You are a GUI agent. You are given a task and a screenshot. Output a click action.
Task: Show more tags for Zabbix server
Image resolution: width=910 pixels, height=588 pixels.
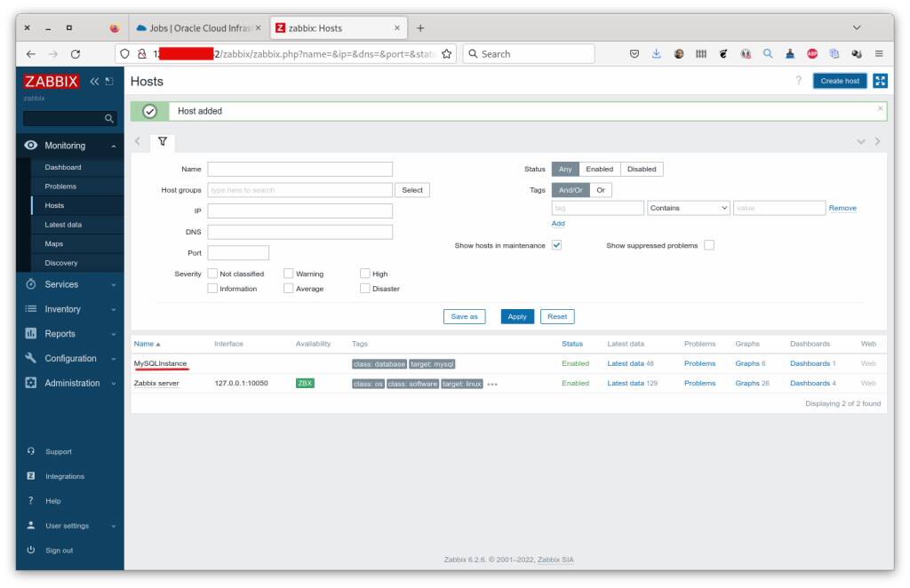[492, 385]
